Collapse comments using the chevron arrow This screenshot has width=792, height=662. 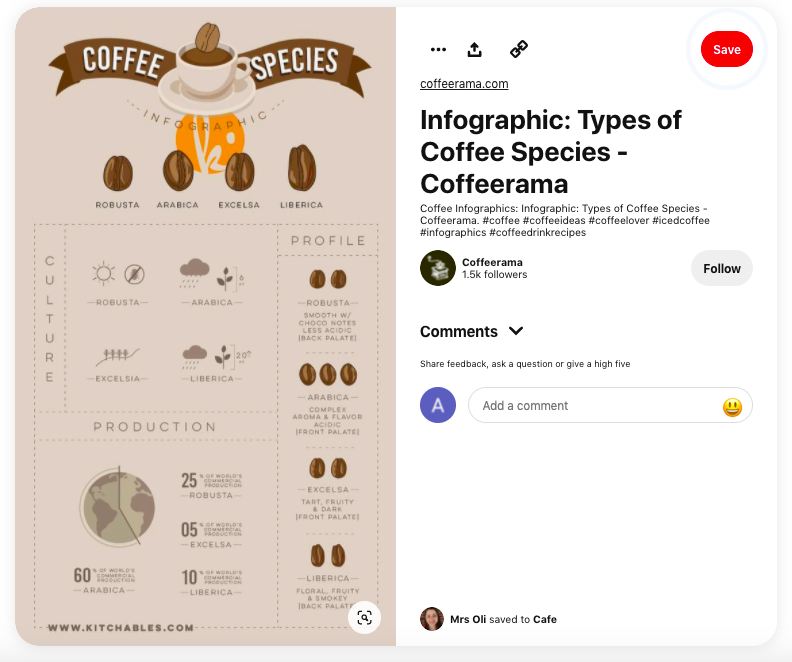pos(516,331)
